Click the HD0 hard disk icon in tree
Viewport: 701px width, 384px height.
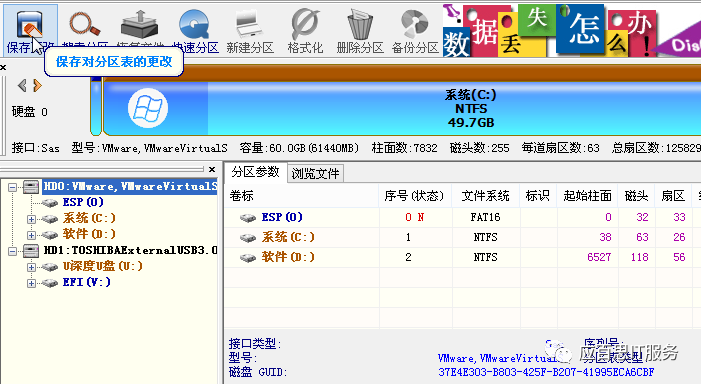(x=31, y=187)
